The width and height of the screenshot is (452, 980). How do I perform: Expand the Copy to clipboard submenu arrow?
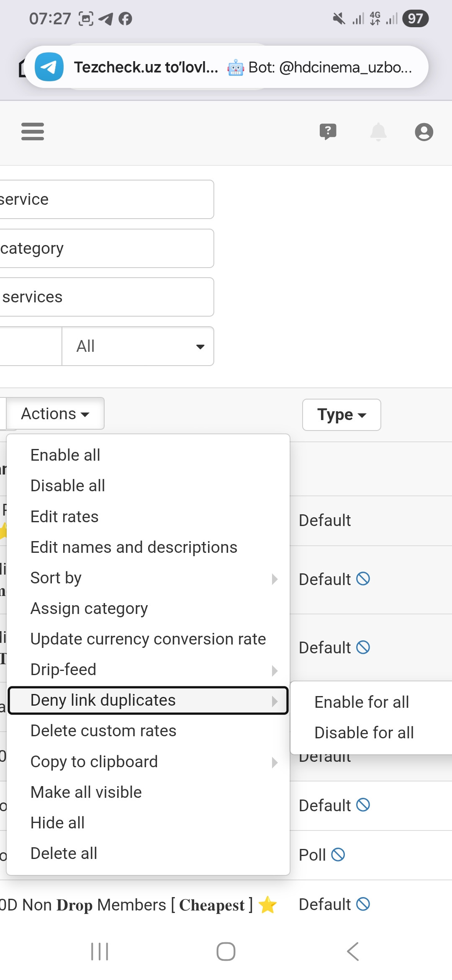pos(275,762)
